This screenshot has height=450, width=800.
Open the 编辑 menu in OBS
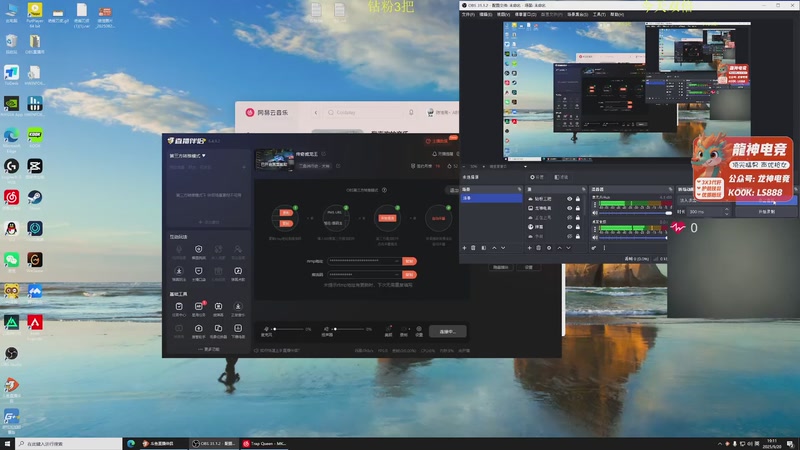[x=486, y=14]
